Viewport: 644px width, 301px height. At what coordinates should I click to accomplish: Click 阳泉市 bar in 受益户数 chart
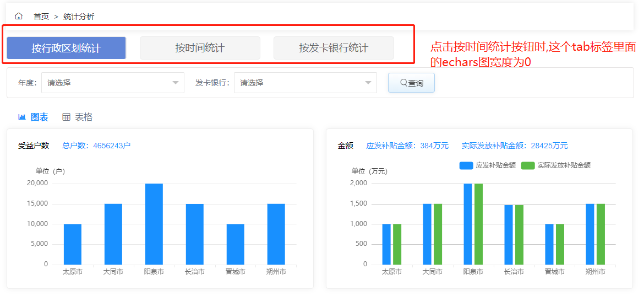click(154, 224)
